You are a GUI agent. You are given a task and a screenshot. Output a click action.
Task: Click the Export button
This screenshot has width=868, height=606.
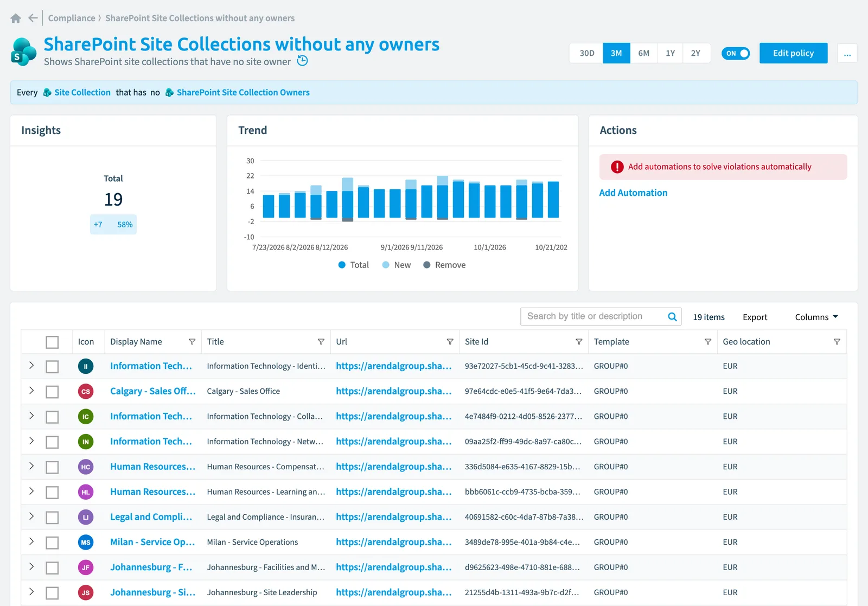pyautogui.click(x=755, y=317)
